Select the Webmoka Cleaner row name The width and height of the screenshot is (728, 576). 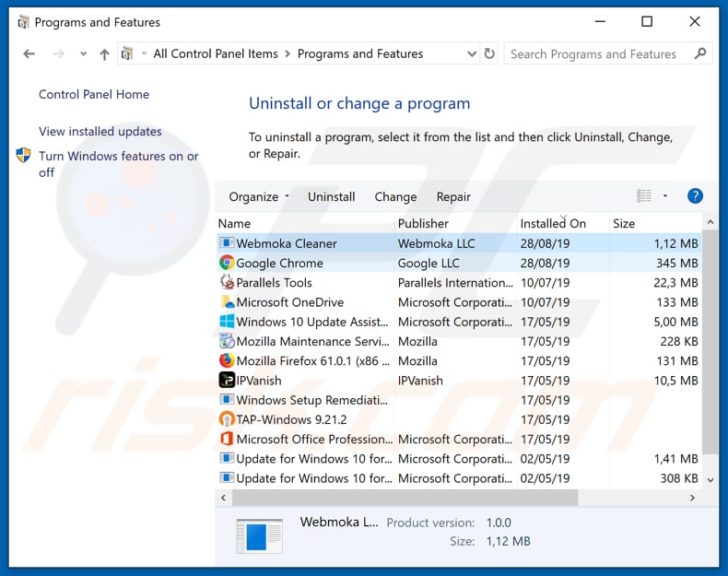(287, 243)
